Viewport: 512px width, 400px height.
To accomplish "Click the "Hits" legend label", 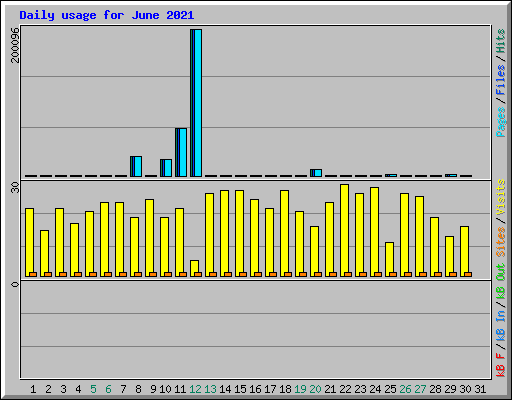I will click(500, 41).
